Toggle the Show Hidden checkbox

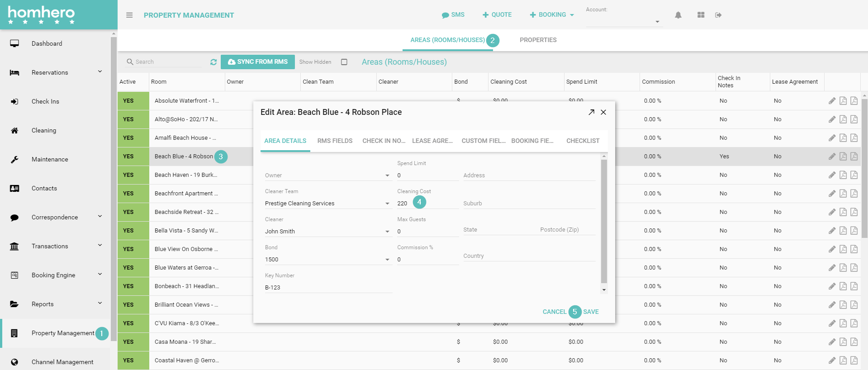pos(344,62)
